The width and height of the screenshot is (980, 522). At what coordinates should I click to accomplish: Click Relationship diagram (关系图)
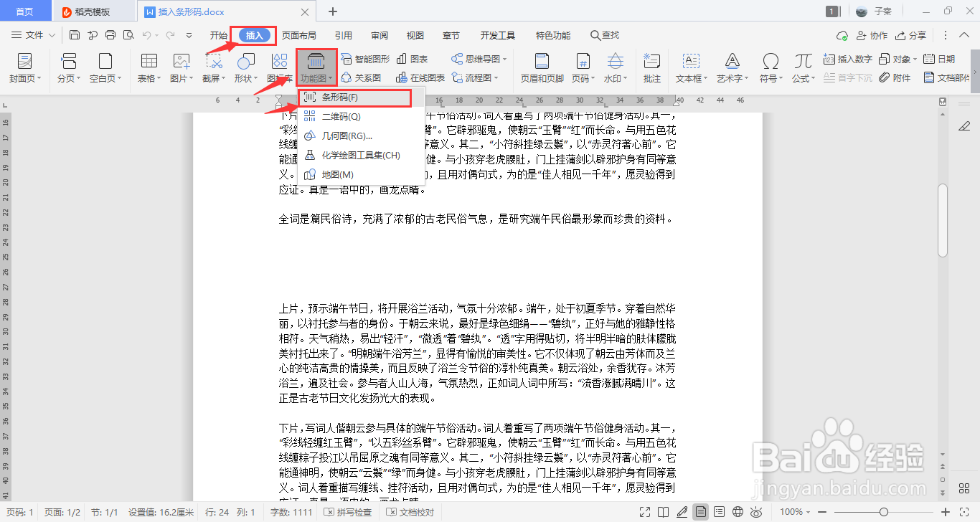click(361, 77)
